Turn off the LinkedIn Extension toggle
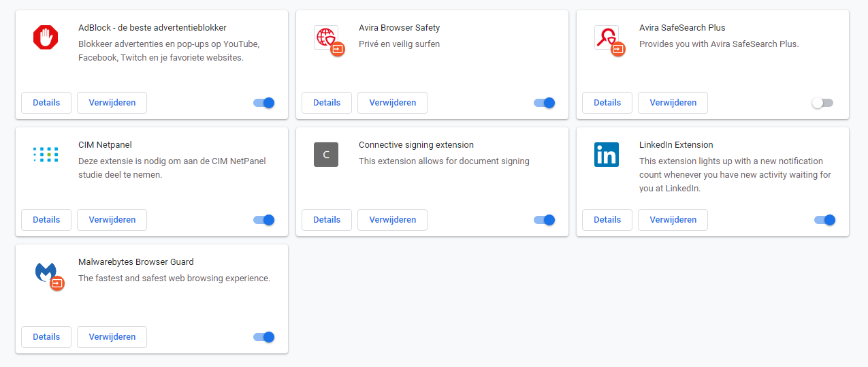868x367 pixels. click(825, 220)
